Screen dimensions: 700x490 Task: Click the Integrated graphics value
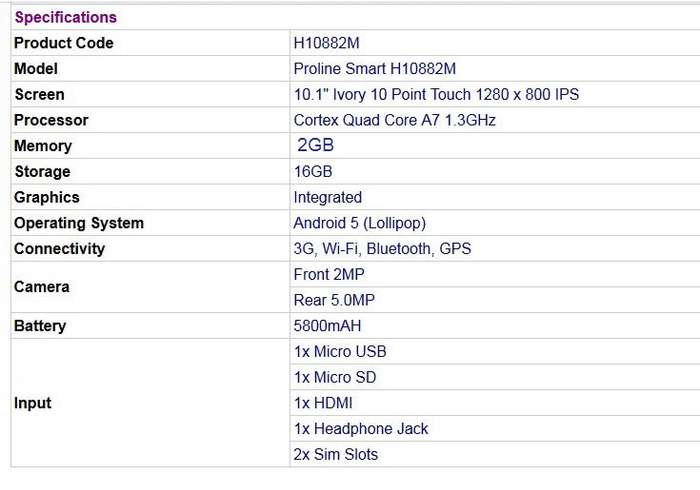coord(328,197)
